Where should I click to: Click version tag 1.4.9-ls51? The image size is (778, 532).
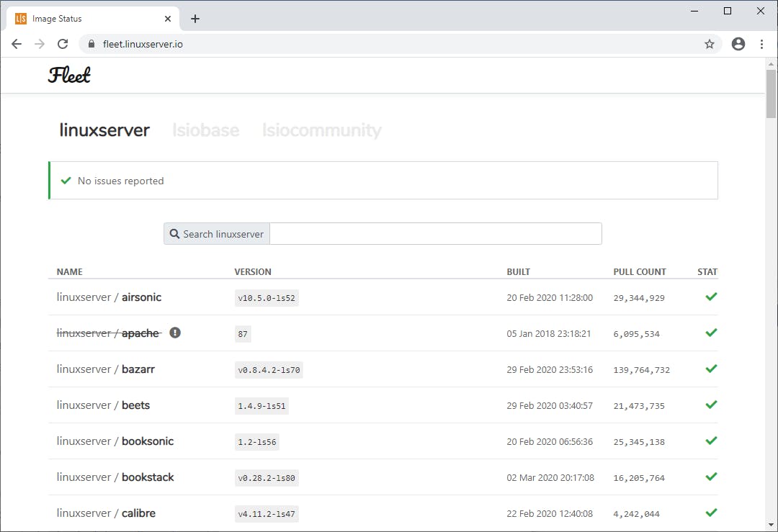click(x=261, y=406)
